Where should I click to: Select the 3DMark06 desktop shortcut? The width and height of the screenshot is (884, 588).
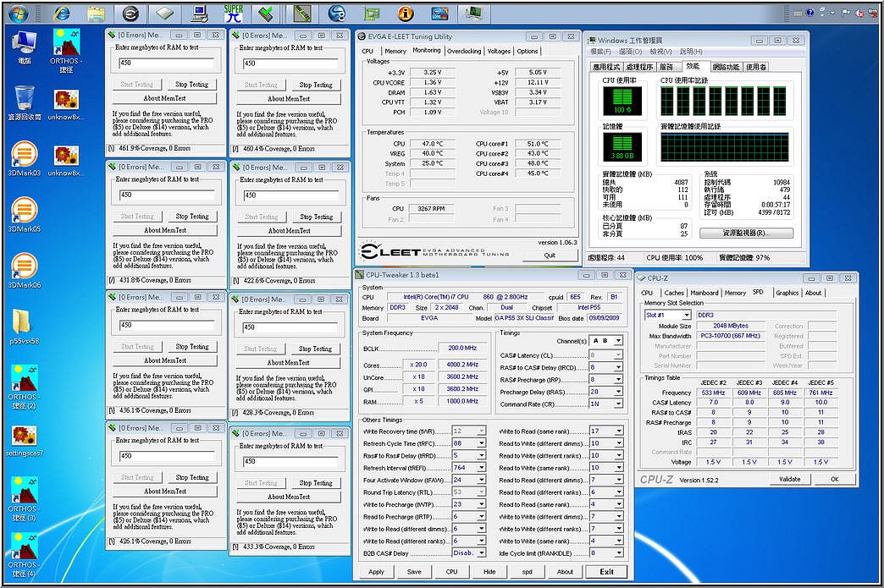pos(25,271)
